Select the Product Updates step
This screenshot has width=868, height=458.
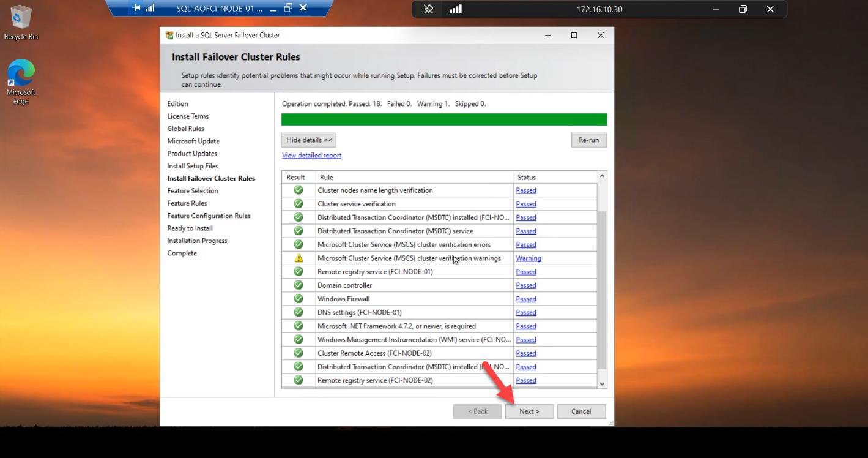click(x=192, y=154)
